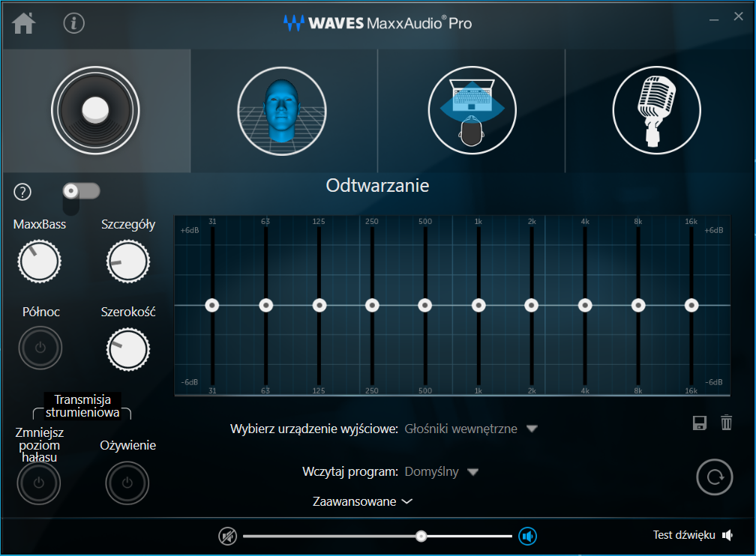Image resolution: width=756 pixels, height=556 pixels.
Task: Click the arrow next to Głośniki wewnętrzne
Action: pyautogui.click(x=532, y=429)
